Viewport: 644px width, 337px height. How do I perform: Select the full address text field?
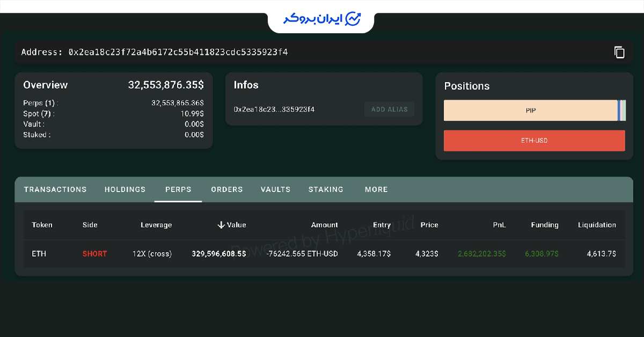tap(178, 52)
